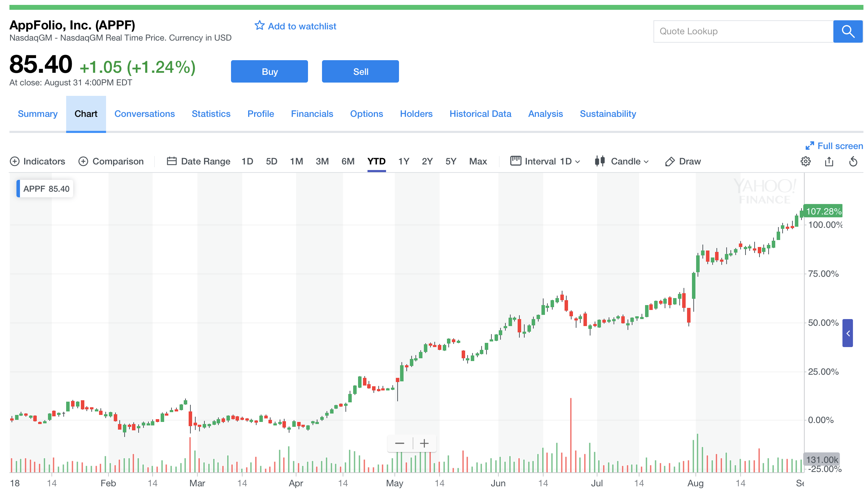Click the share chart icon
Viewport: 868px width, 501px height.
pyautogui.click(x=829, y=161)
